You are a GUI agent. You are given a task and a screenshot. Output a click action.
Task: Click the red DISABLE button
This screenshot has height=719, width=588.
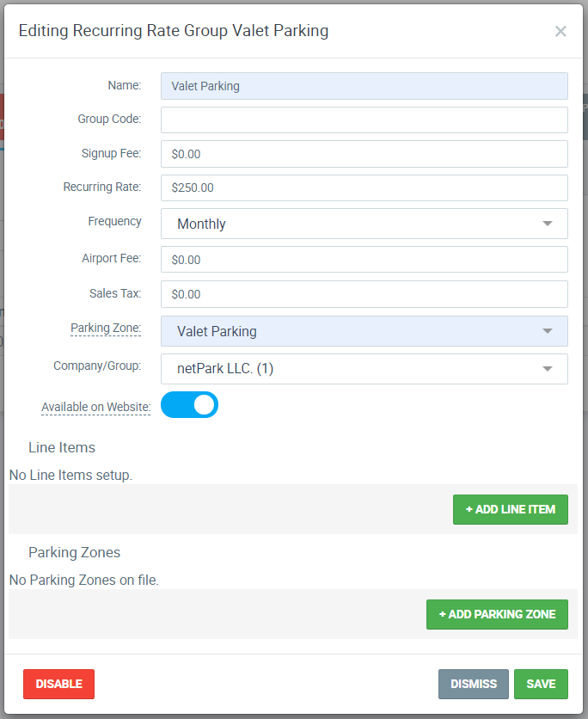58,684
